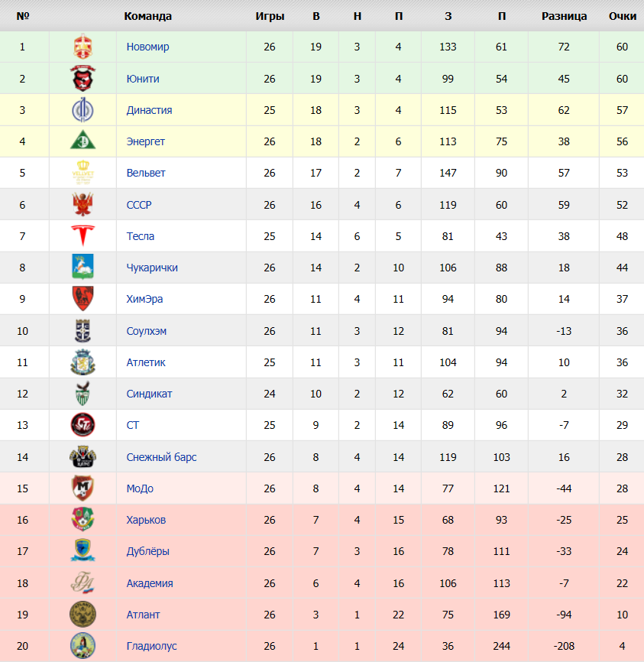Click the Новомир team logo
This screenshot has width=644, height=662.
[83, 47]
